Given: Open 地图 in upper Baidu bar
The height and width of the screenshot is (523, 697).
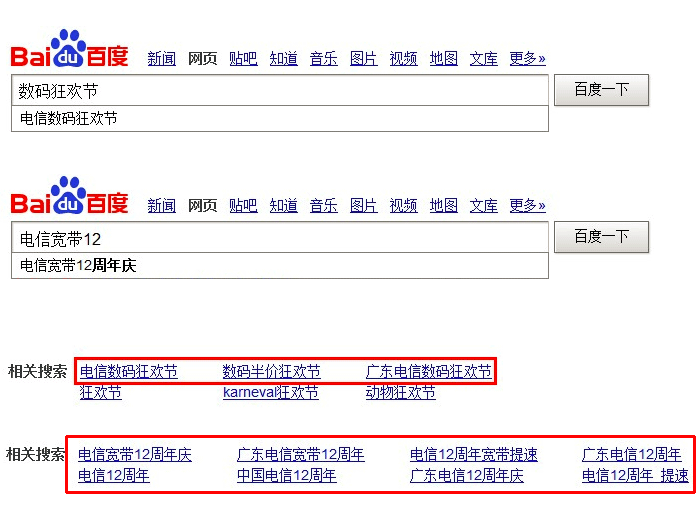Looking at the screenshot, I should tap(444, 59).
